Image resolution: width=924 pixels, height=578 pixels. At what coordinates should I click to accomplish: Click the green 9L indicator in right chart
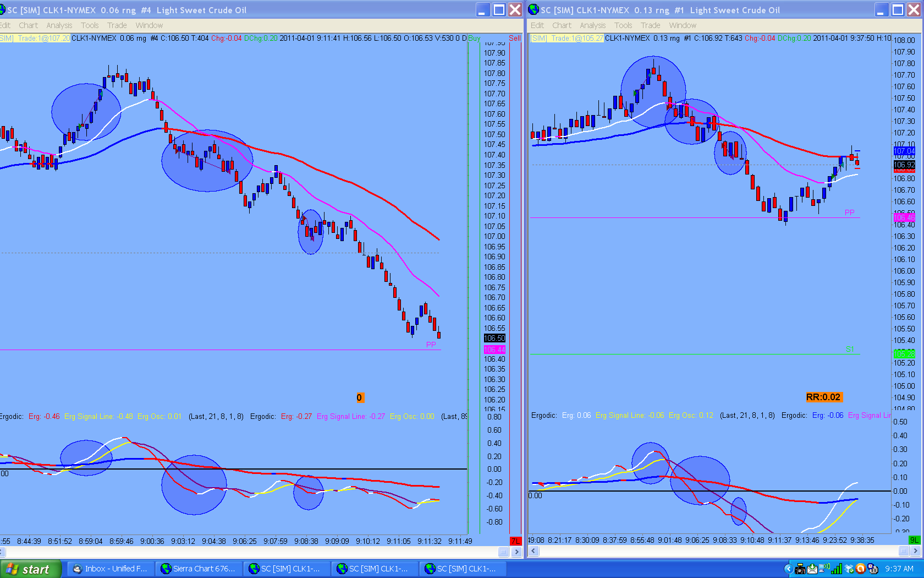coord(914,540)
